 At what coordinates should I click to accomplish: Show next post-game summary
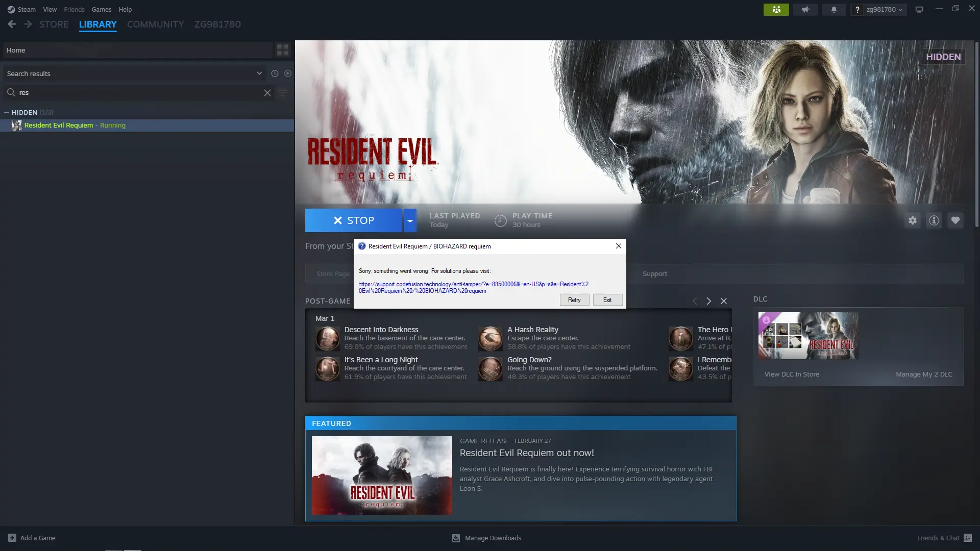tap(708, 301)
